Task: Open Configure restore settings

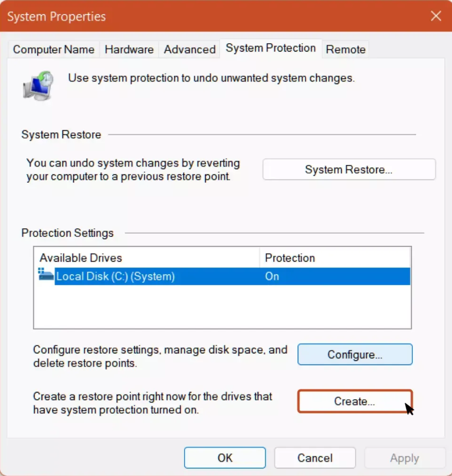Action: tap(355, 354)
